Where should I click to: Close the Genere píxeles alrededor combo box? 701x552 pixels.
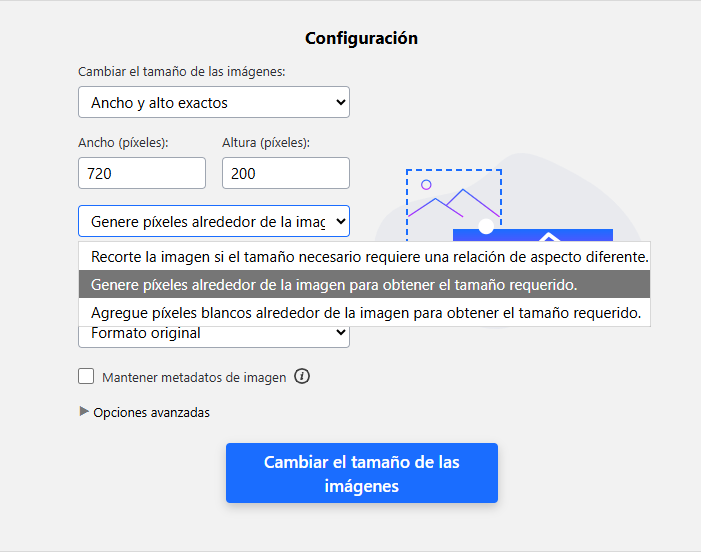click(x=214, y=221)
